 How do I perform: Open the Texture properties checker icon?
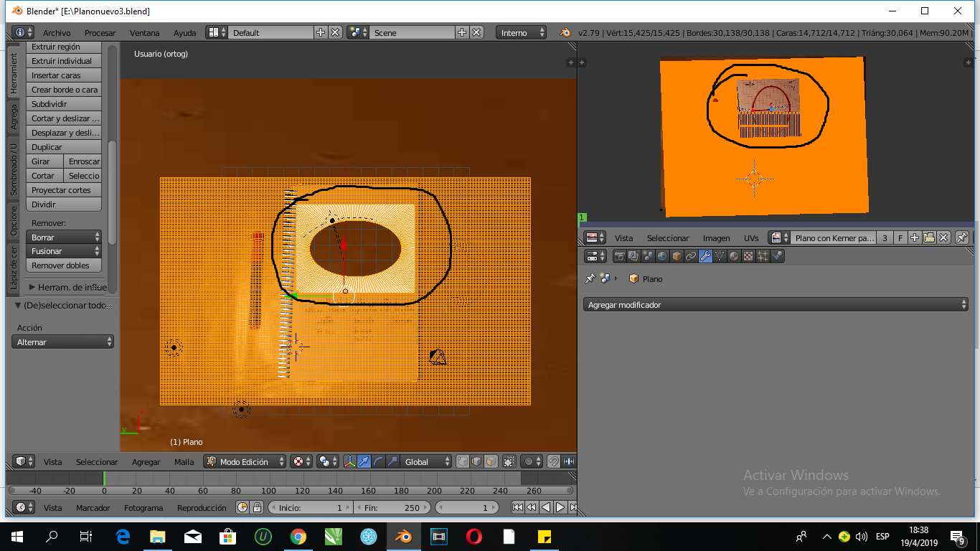click(x=748, y=256)
